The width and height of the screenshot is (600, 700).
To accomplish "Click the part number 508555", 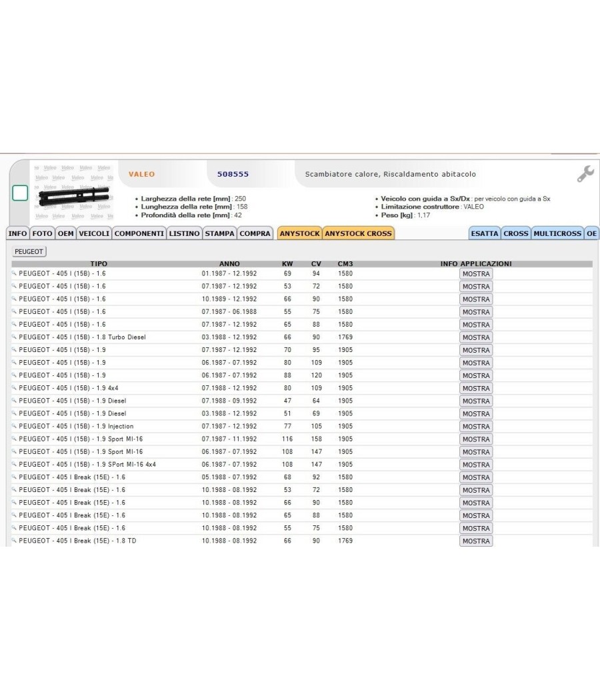I will click(x=233, y=174).
